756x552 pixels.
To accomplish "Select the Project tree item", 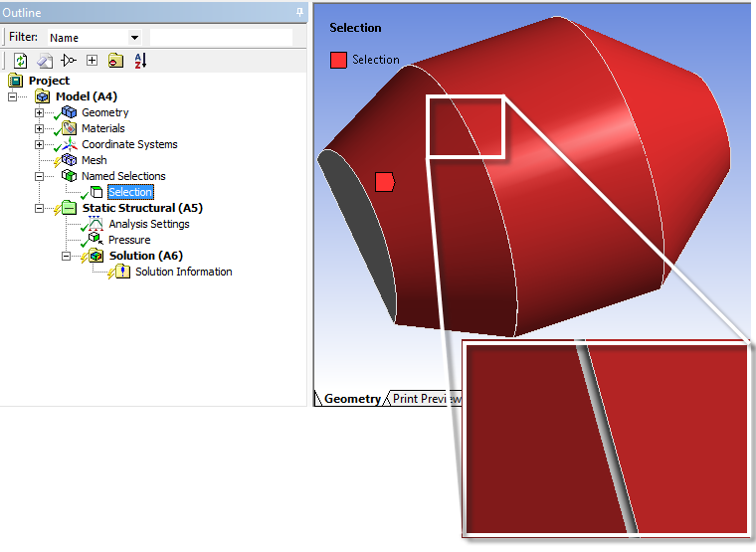I will [x=49, y=81].
